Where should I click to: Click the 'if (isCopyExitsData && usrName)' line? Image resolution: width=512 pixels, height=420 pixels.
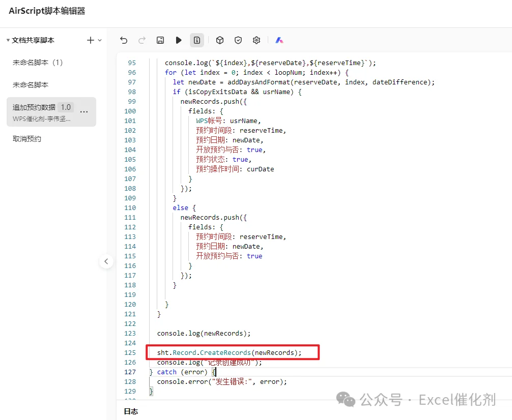pyautogui.click(x=237, y=92)
